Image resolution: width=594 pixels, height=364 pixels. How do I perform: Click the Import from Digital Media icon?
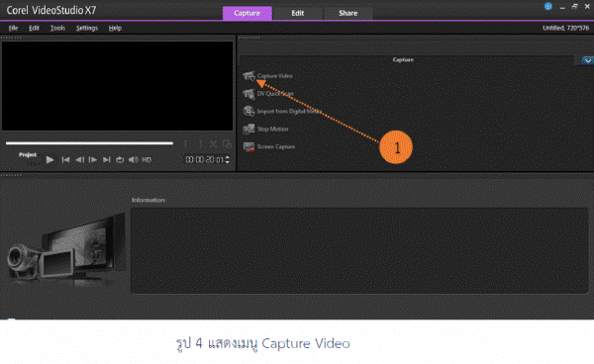point(248,111)
